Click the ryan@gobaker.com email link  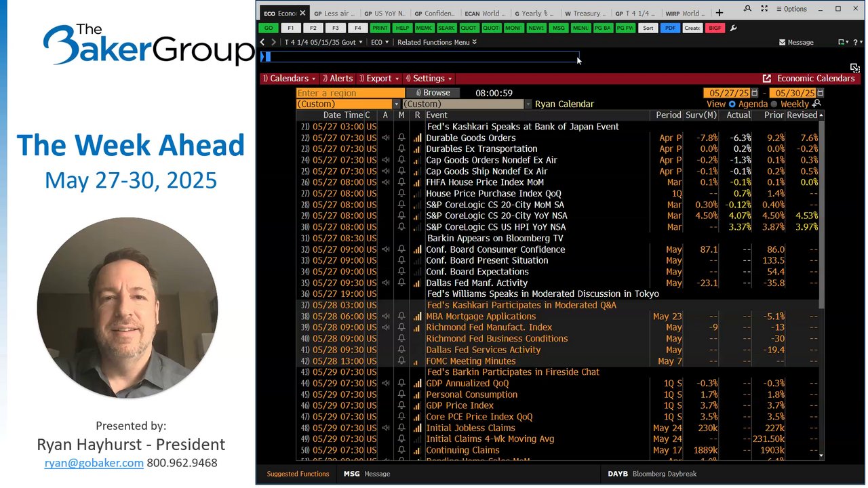pyautogui.click(x=94, y=463)
